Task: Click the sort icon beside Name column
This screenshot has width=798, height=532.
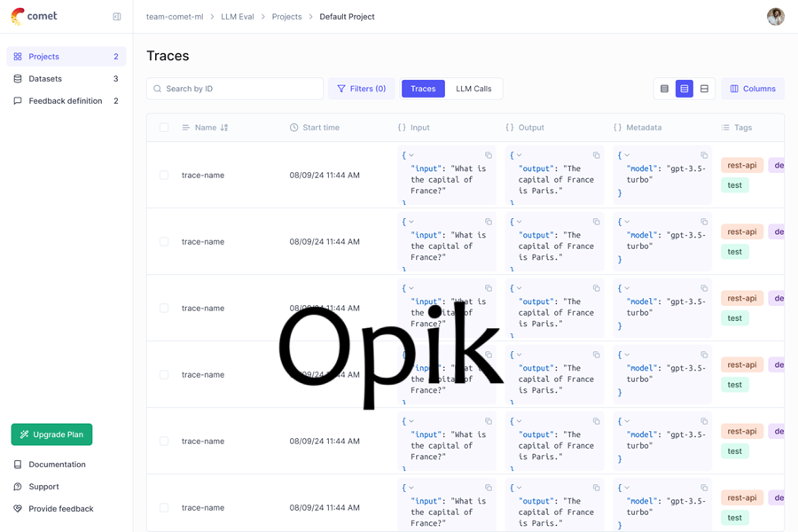Action: tap(224, 128)
